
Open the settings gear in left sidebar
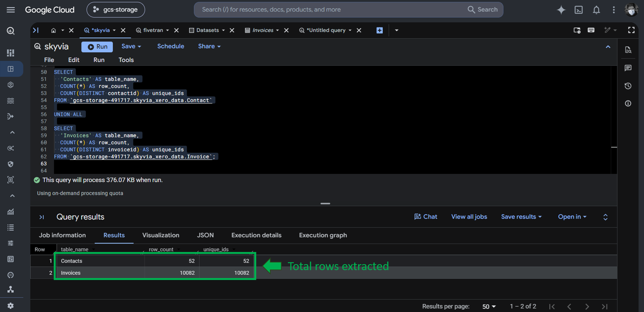coord(11,305)
